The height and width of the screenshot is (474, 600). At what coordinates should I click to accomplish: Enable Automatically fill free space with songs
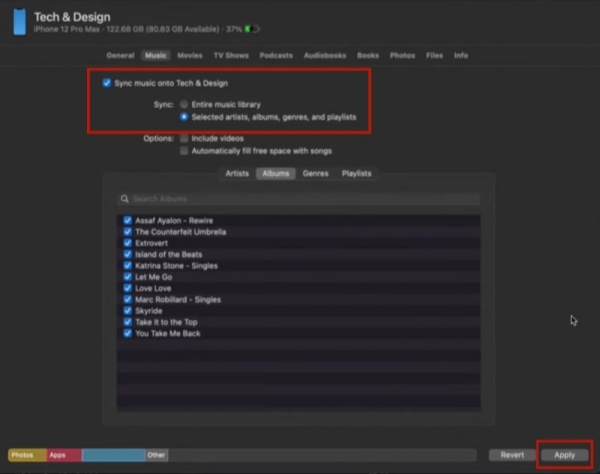pyautogui.click(x=184, y=151)
